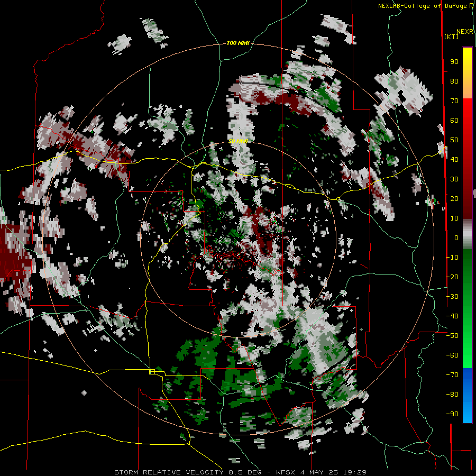This screenshot has width=476, height=476.
Task: Click the -40 value on velocity scale
Action: tap(452, 316)
